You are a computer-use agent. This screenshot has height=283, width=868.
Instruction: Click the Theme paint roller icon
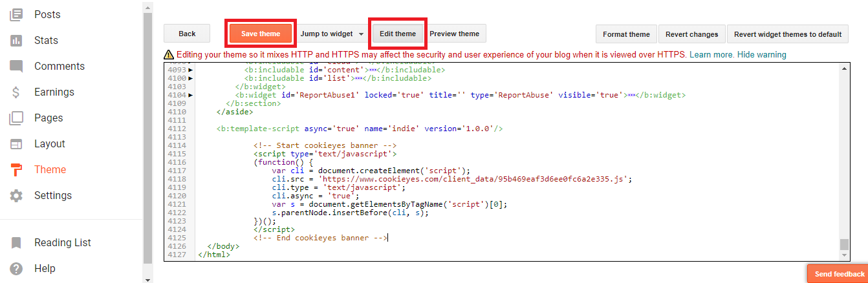click(x=16, y=169)
